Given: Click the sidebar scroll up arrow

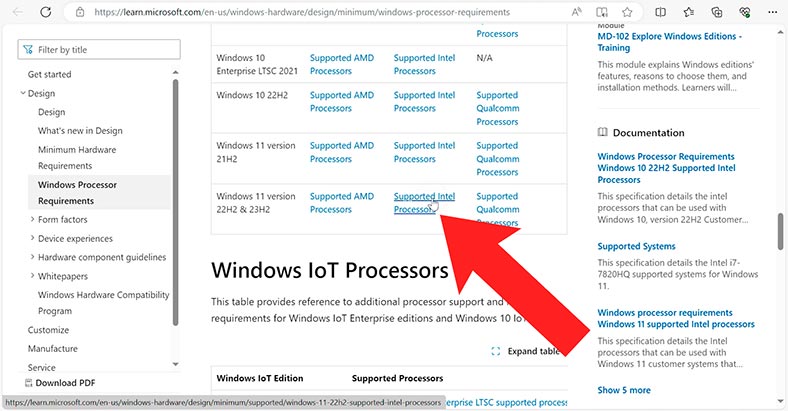Looking at the screenshot, I should pyautogui.click(x=175, y=72).
